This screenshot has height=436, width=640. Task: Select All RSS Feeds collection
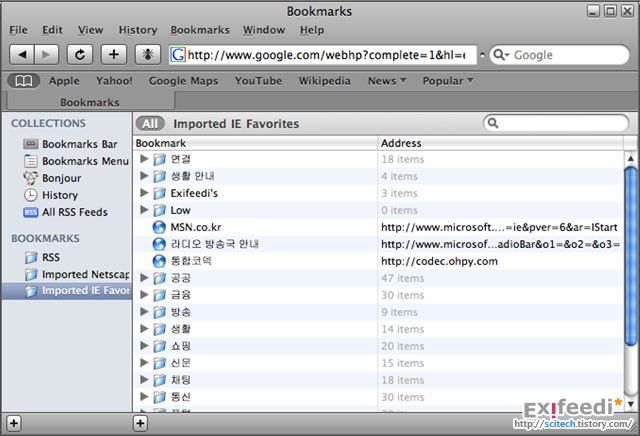pyautogui.click(x=65, y=212)
